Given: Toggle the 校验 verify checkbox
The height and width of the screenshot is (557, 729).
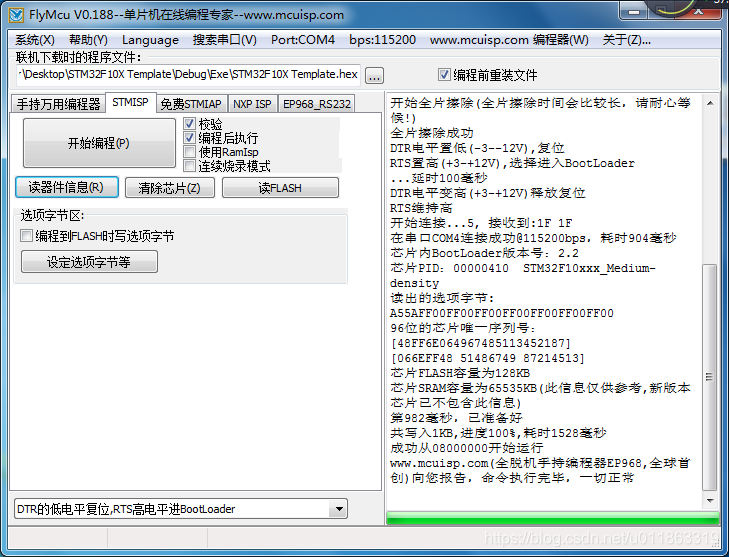Looking at the screenshot, I should (x=189, y=124).
